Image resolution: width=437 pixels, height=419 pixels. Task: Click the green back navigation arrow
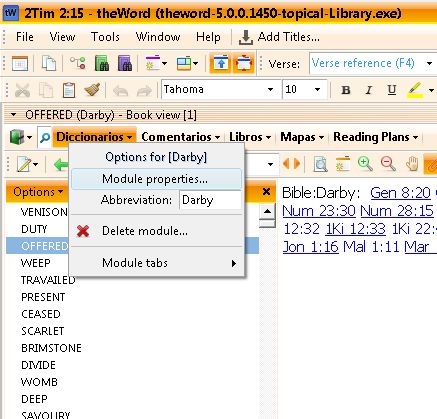coord(61,164)
